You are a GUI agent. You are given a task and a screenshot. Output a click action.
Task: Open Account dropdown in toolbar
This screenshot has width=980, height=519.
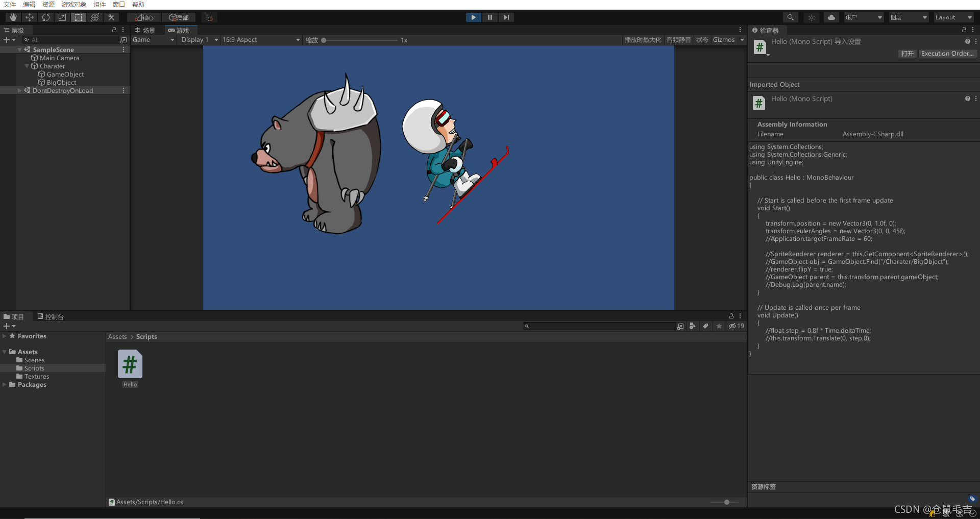[x=864, y=17]
